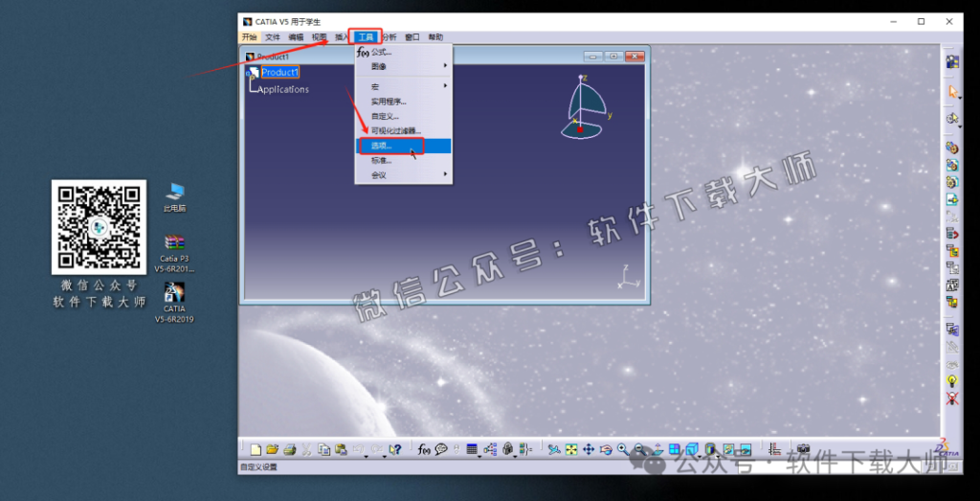Open the Formula f(x) toolbar icon

pos(424,449)
